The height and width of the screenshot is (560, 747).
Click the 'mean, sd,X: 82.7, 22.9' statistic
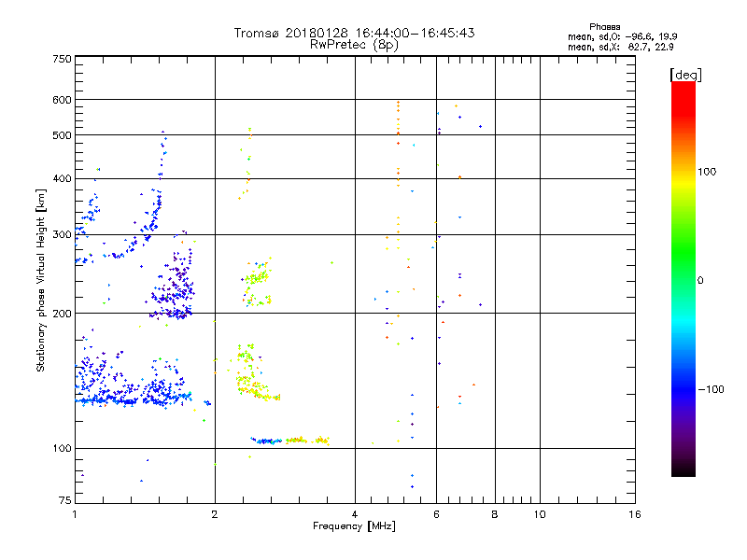620,47
